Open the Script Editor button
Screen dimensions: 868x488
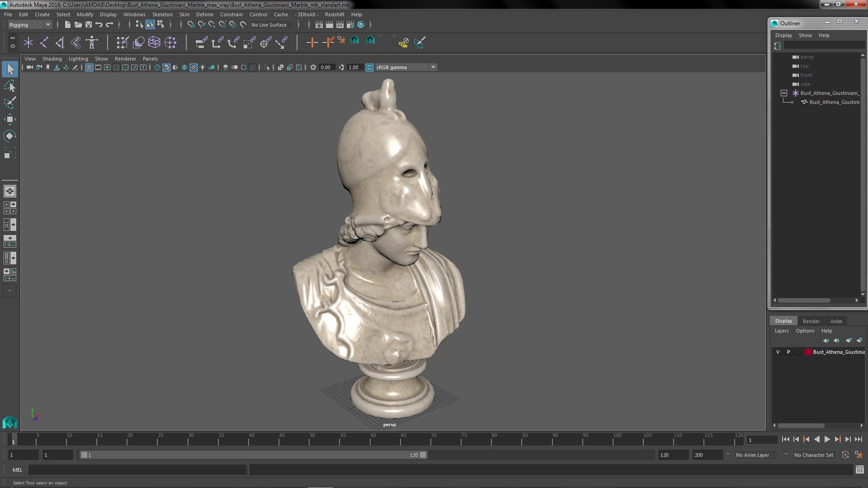tap(859, 470)
